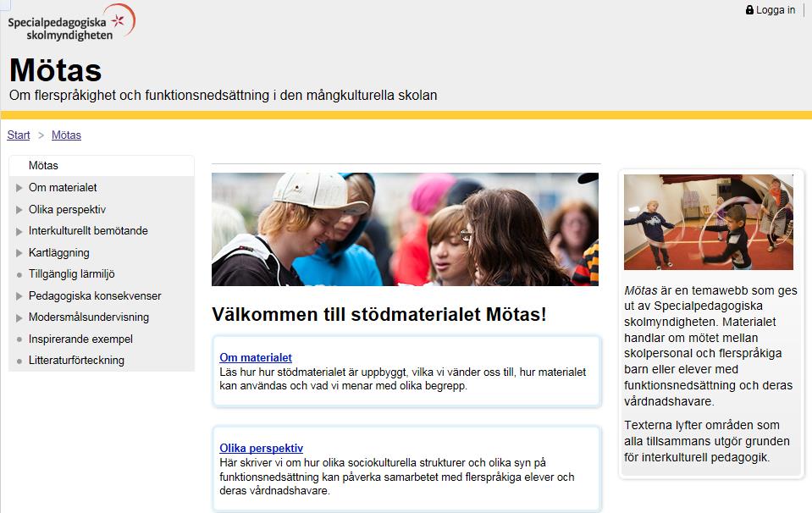Expand the Om materialet arrow in sidebar
This screenshot has width=812, height=513.
point(19,188)
